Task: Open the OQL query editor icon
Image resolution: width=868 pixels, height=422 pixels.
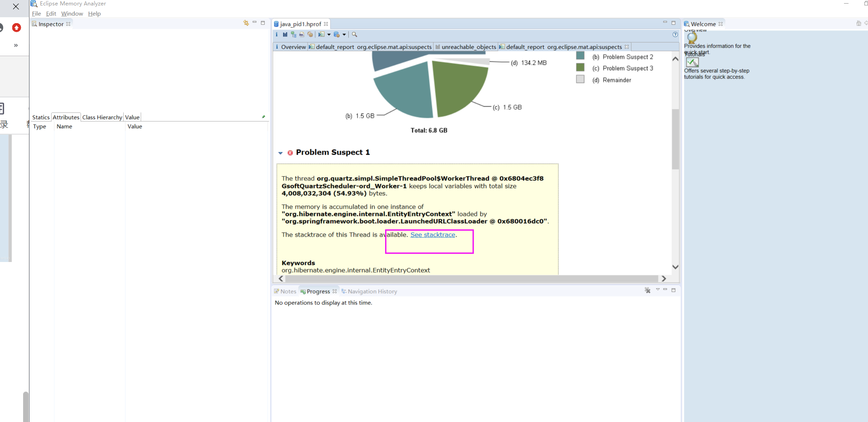Action: [x=302, y=34]
